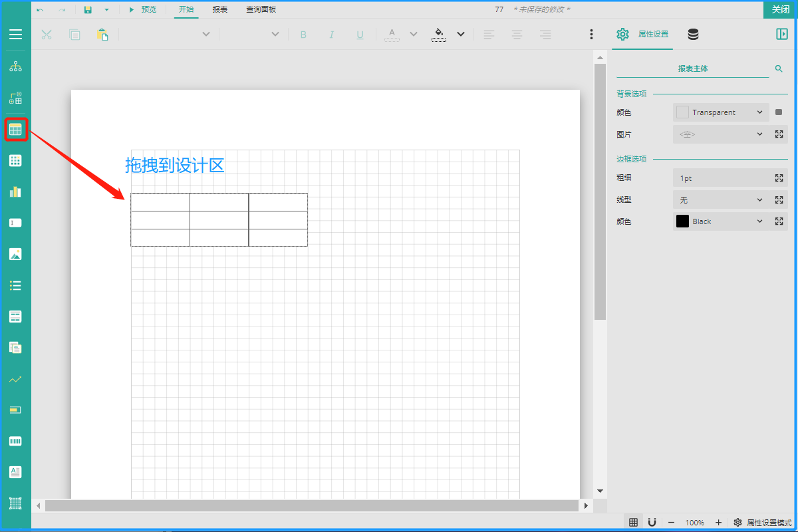798x532 pixels.
Task: Open the data binding database tab
Action: point(693,35)
